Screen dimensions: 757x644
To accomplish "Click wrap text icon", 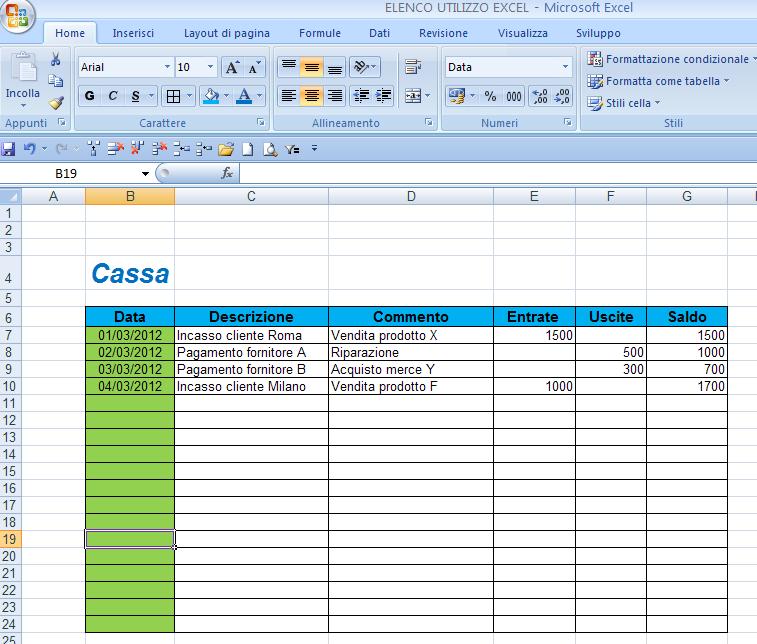I will 413,67.
